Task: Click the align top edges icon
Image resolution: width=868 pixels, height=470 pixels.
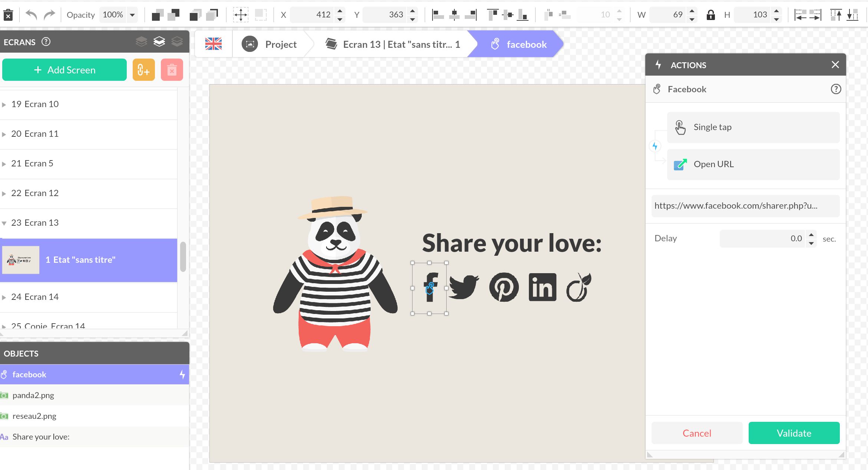Action: click(x=493, y=15)
